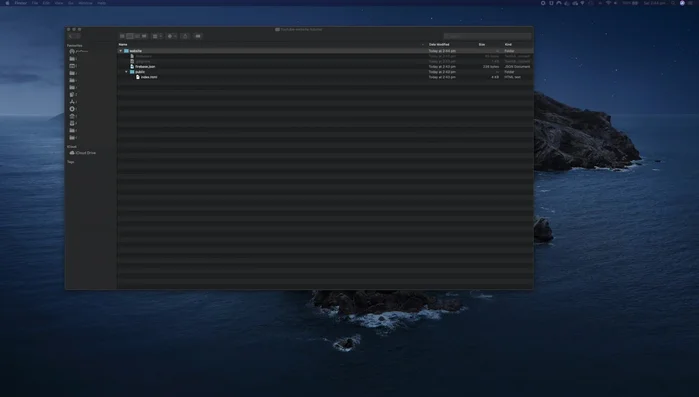Go forward using the Finder forward arrow

pos(78,36)
